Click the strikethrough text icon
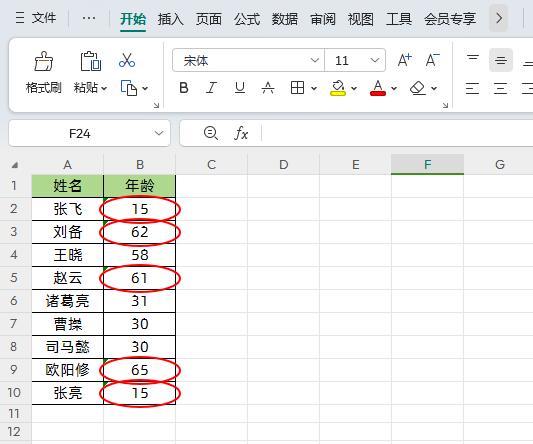This screenshot has height=444, width=533. point(268,88)
